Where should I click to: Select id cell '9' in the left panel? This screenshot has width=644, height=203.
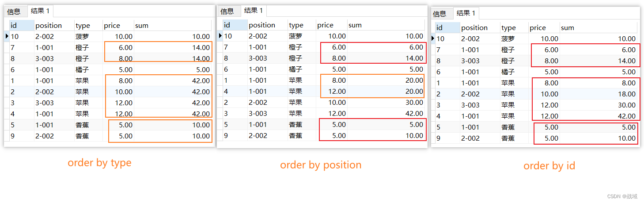22,136
